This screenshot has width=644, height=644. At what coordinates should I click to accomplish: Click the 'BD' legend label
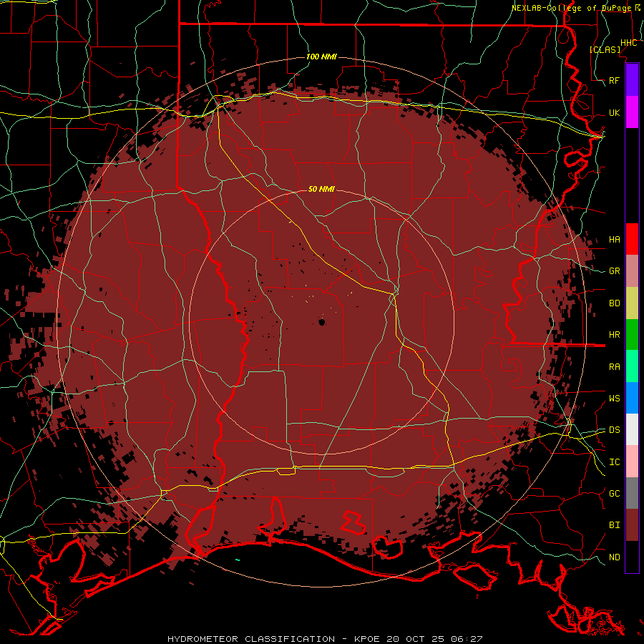pyautogui.click(x=614, y=303)
